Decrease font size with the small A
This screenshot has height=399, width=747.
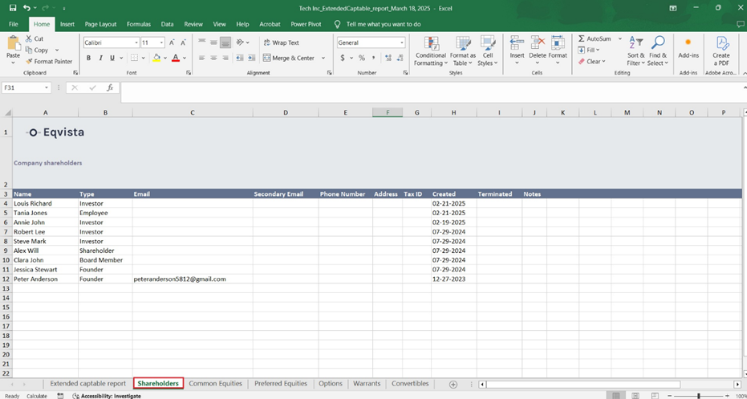182,43
